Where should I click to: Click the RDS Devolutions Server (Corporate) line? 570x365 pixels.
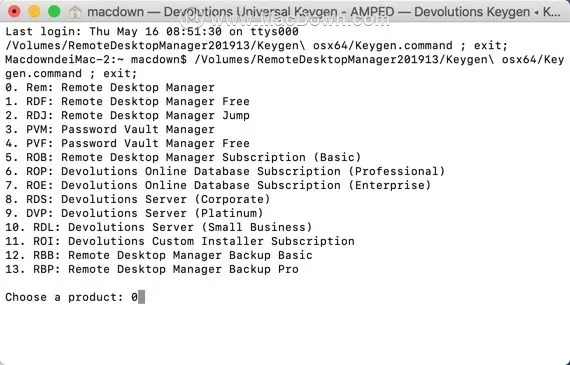point(138,199)
